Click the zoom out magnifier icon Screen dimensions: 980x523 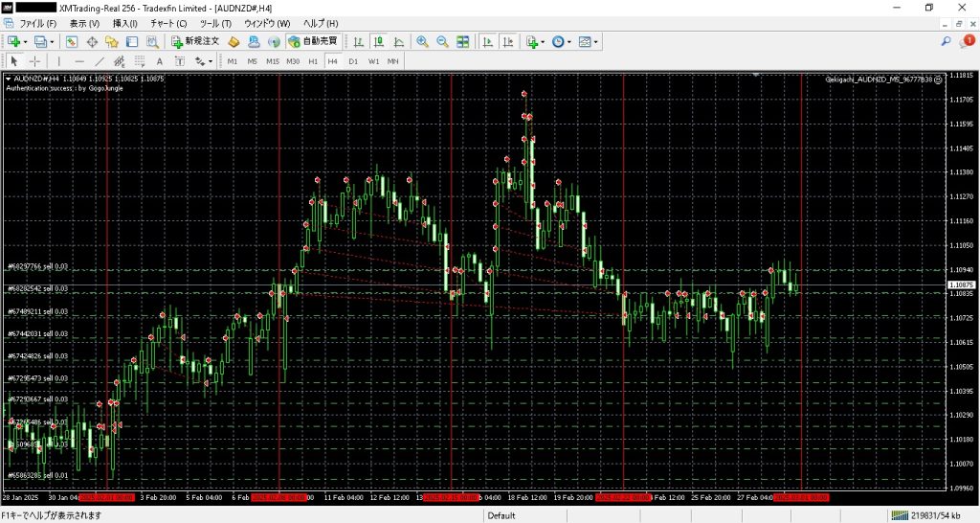pyautogui.click(x=442, y=42)
